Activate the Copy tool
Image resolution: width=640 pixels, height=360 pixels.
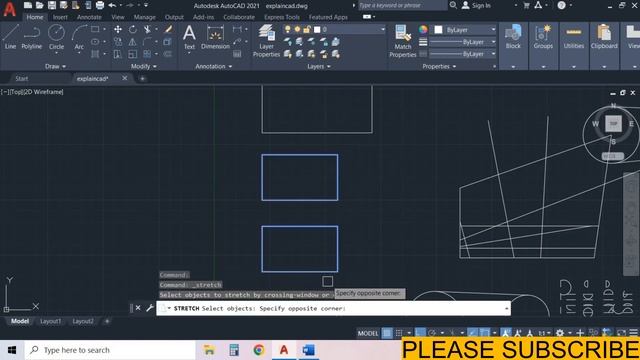pos(118,42)
